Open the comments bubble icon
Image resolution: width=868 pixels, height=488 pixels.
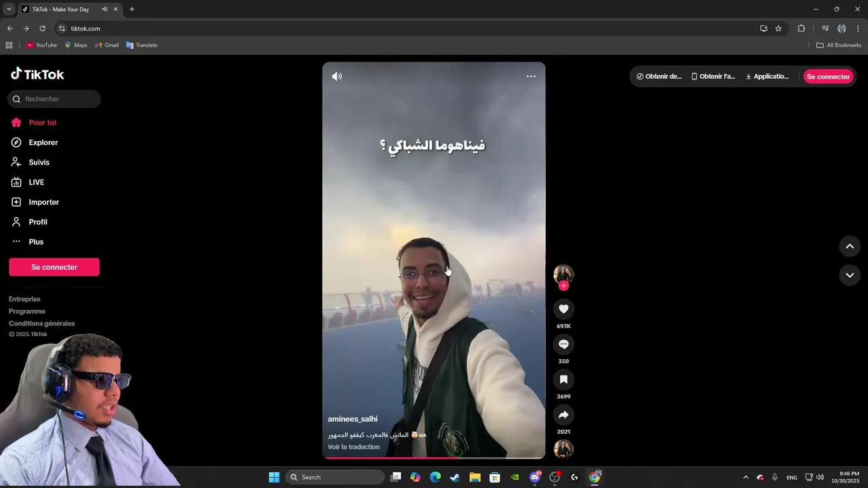point(564,344)
